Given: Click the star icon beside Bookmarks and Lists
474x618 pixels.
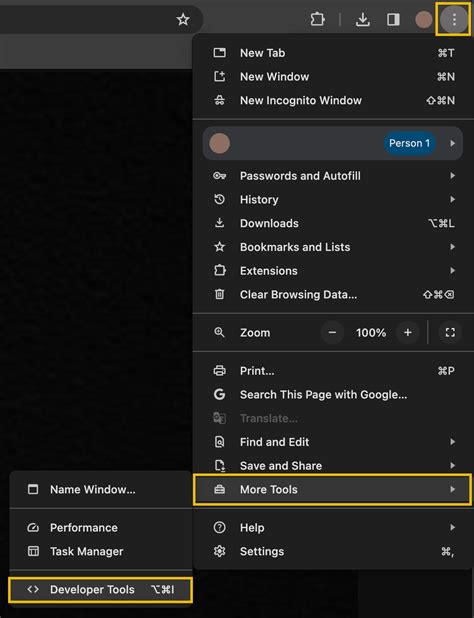Looking at the screenshot, I should 219,247.
